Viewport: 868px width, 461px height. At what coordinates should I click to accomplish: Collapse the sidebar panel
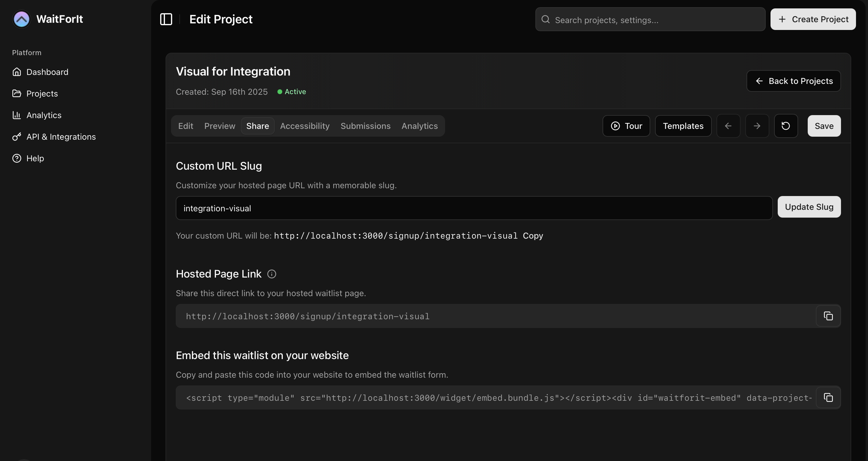[x=166, y=19]
